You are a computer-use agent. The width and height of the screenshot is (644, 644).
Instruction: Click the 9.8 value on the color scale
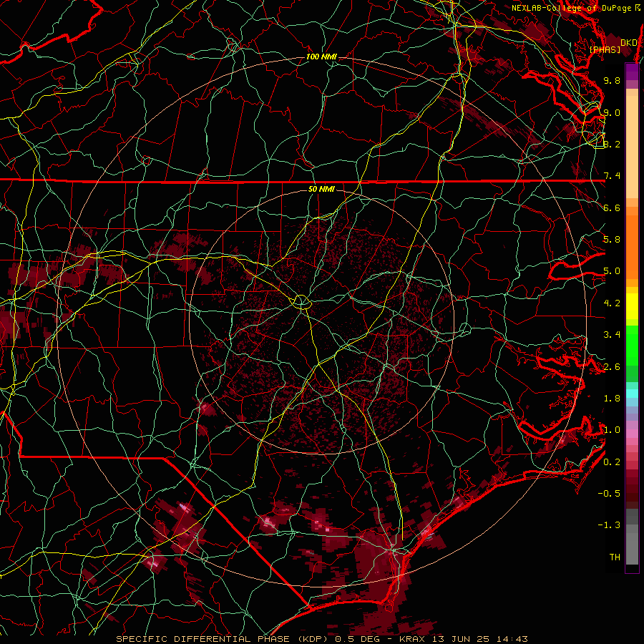(612, 80)
